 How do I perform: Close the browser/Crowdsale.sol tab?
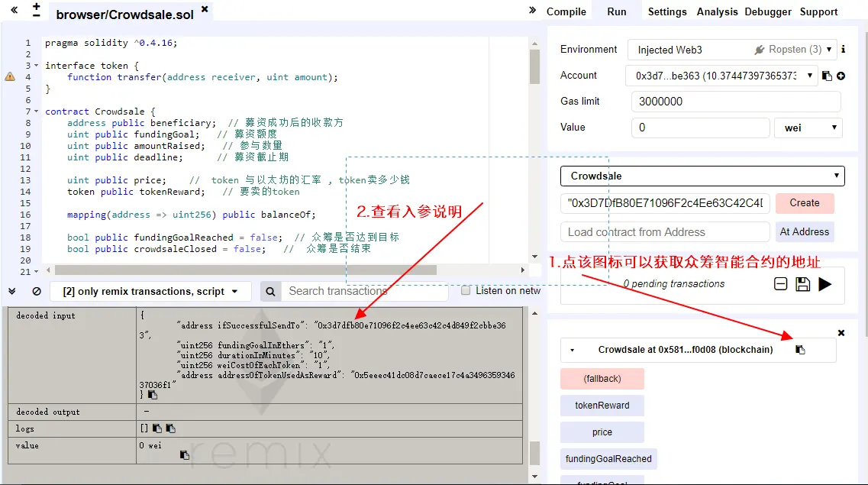coord(205,9)
